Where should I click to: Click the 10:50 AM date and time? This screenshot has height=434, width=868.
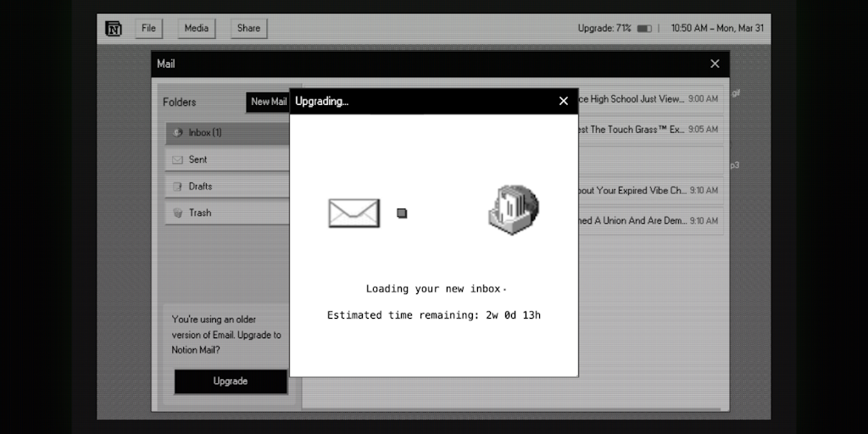coord(717,28)
